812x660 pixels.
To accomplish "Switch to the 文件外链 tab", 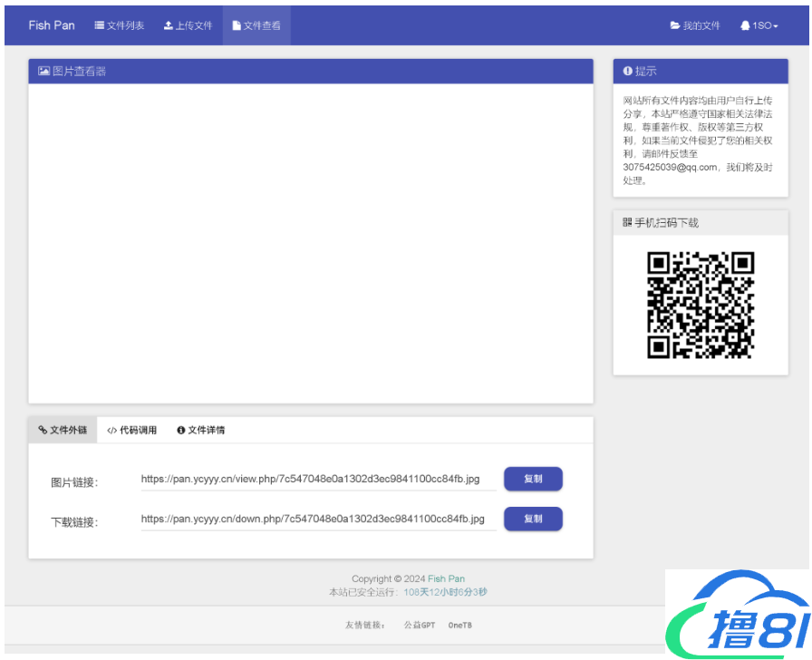I will click(x=63, y=430).
